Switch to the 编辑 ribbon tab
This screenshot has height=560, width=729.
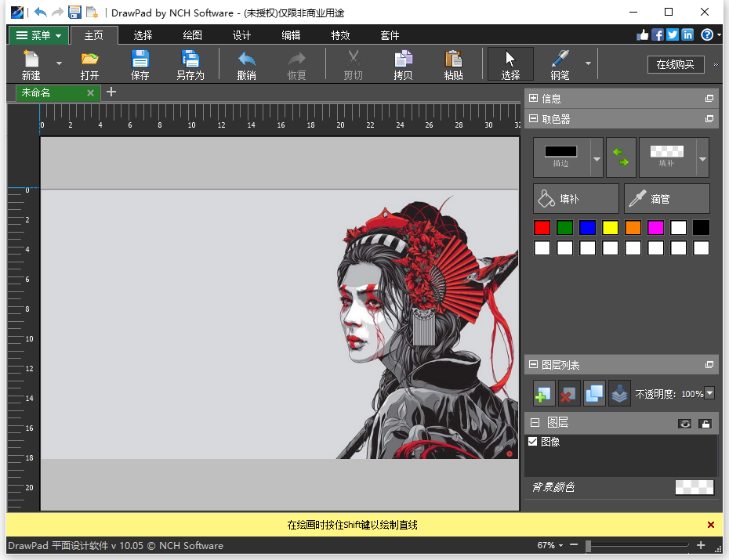[x=291, y=35]
